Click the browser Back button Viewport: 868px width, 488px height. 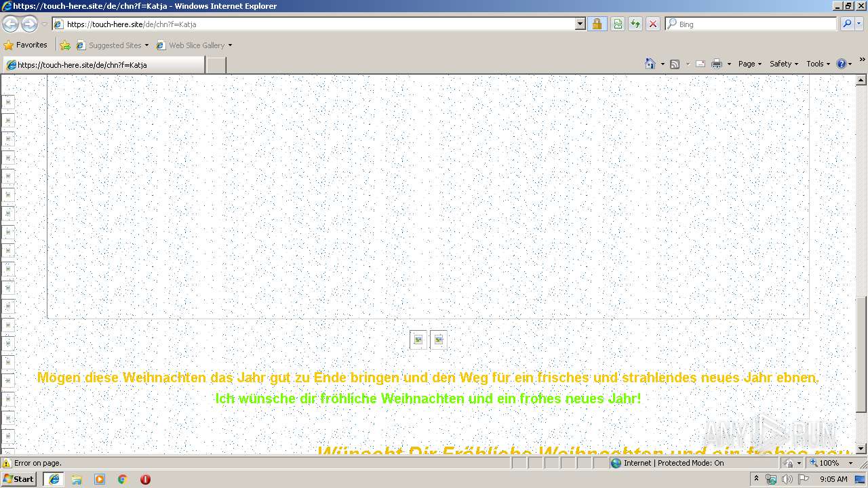click(10, 24)
